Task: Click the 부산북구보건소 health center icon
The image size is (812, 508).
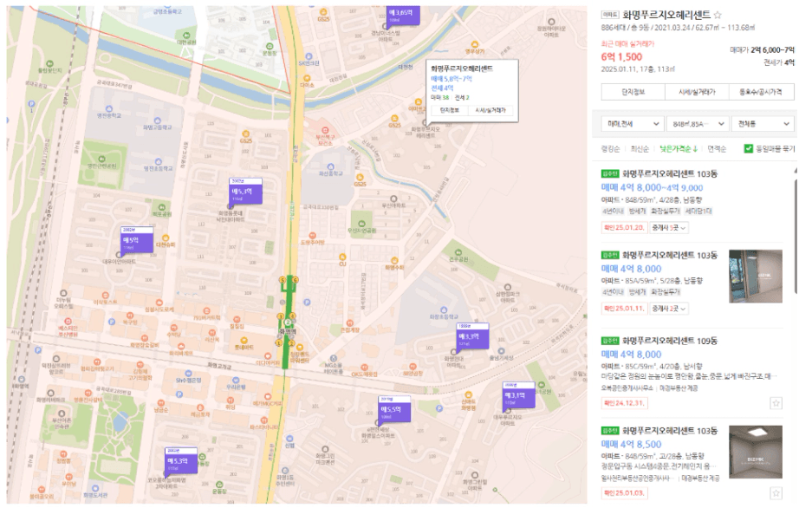Action: point(325,131)
